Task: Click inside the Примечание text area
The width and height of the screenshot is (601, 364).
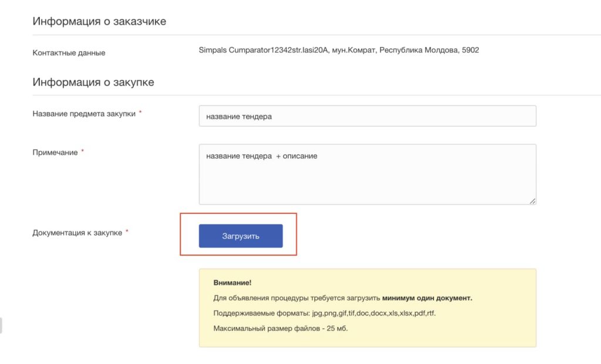Action: click(367, 175)
